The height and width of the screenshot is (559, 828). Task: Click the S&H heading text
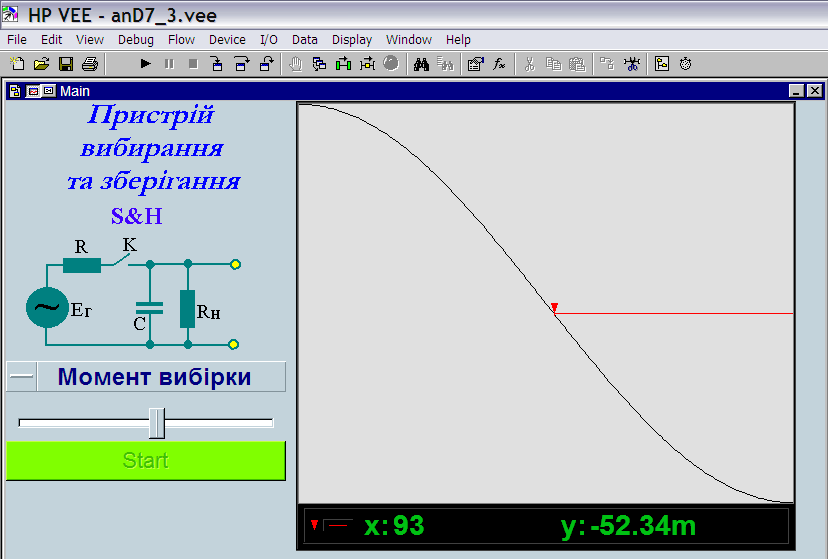click(137, 216)
